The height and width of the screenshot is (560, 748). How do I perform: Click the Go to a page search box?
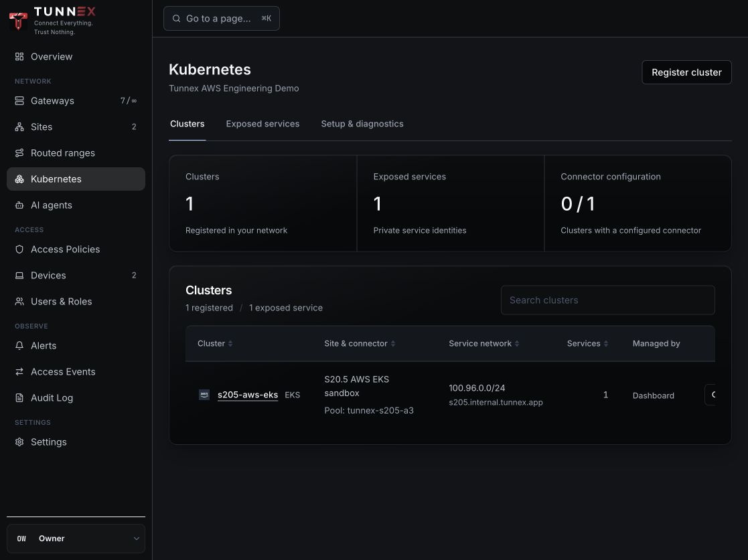(222, 19)
